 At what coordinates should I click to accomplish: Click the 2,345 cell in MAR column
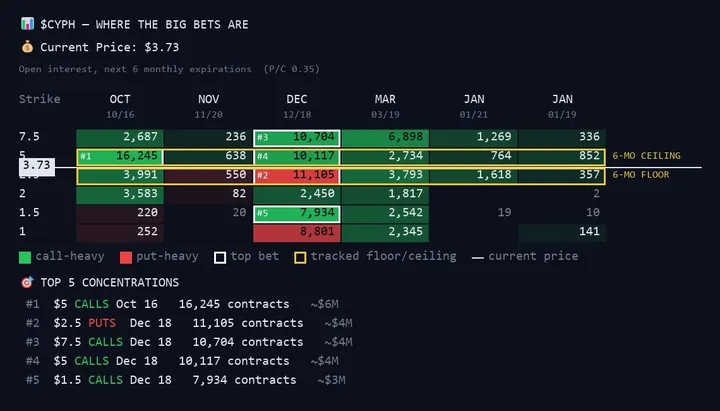pos(385,233)
